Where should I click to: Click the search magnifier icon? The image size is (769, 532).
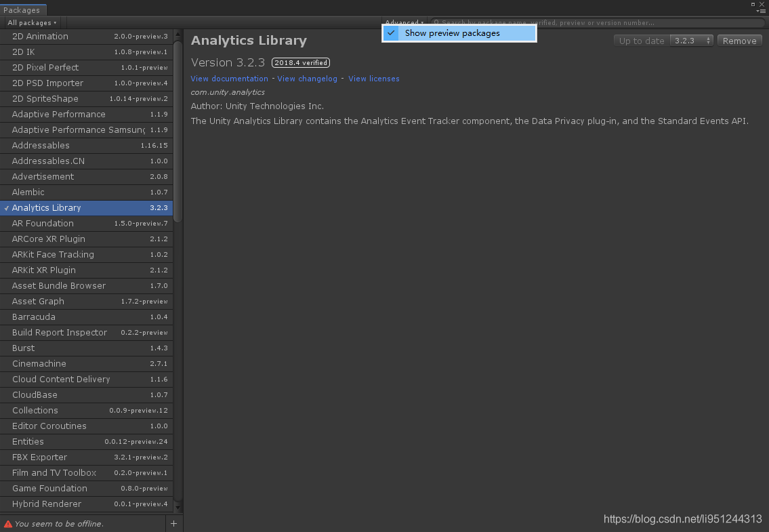pos(436,22)
